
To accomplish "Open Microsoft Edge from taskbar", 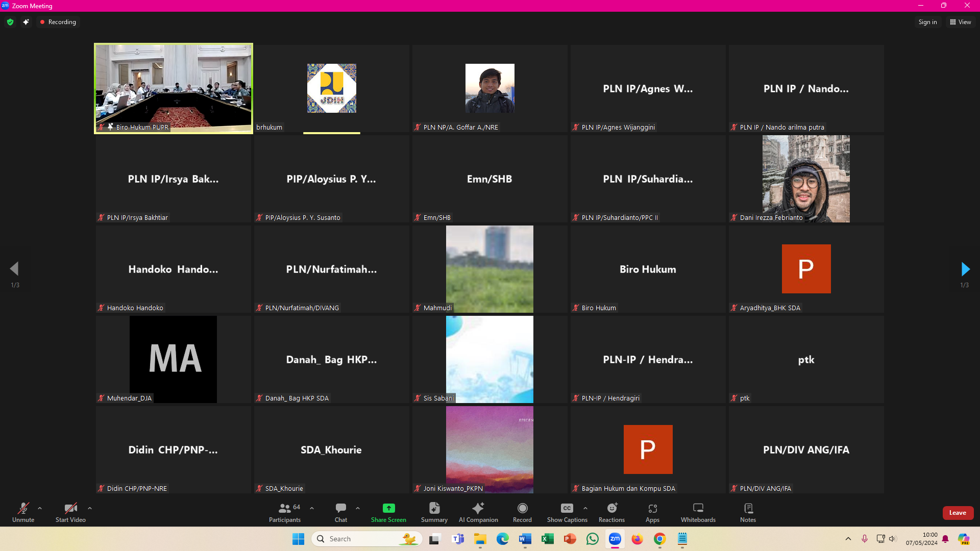I will [503, 539].
